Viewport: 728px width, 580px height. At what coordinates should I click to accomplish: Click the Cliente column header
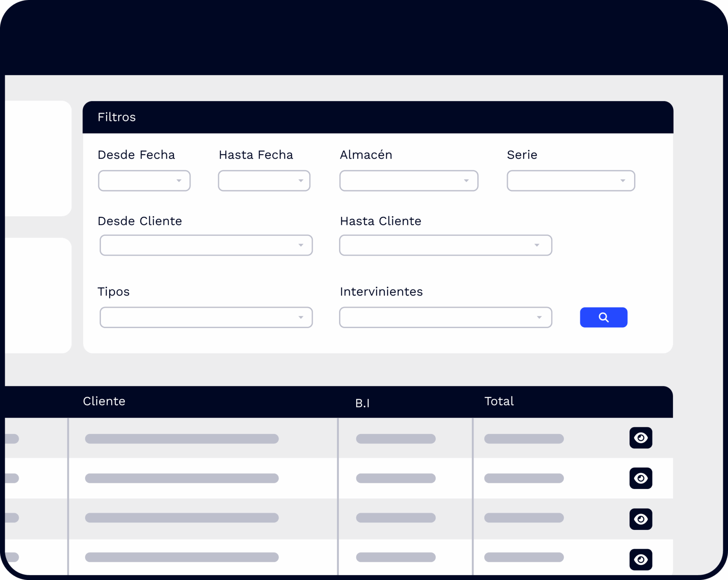pos(104,401)
